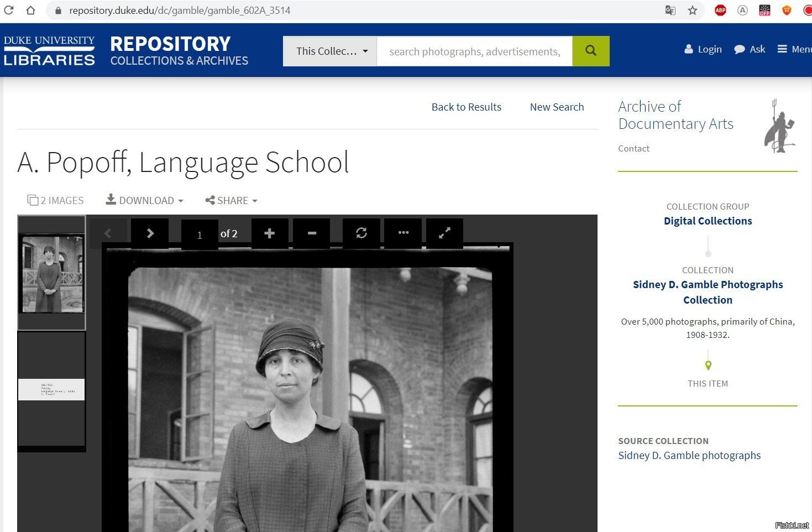Bookmark this page with the star icon

tap(692, 11)
